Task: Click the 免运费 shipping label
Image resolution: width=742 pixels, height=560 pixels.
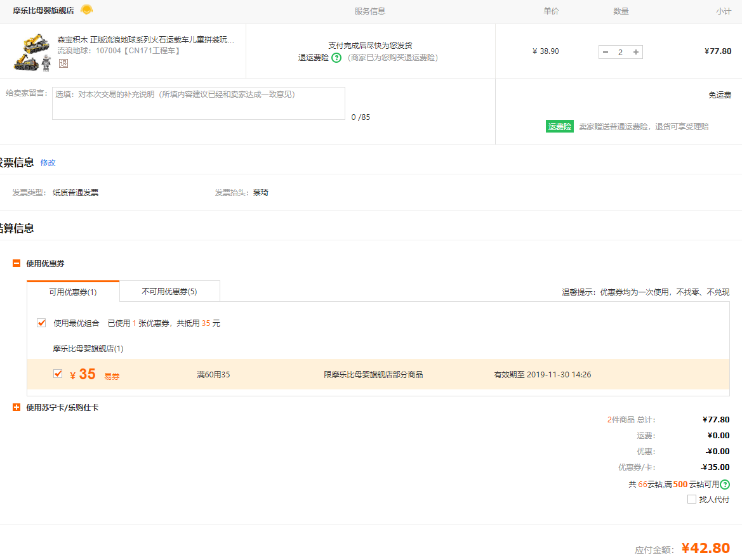Action: point(720,95)
